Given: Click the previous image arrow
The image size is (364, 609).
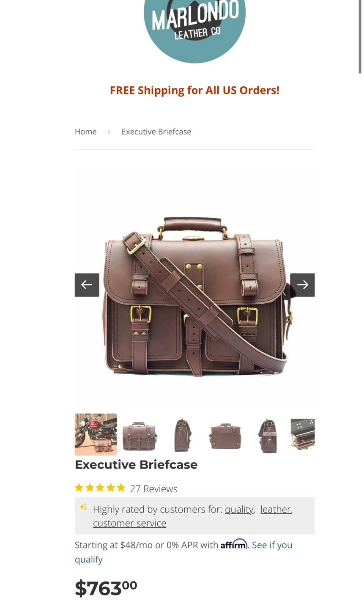Looking at the screenshot, I should (87, 285).
